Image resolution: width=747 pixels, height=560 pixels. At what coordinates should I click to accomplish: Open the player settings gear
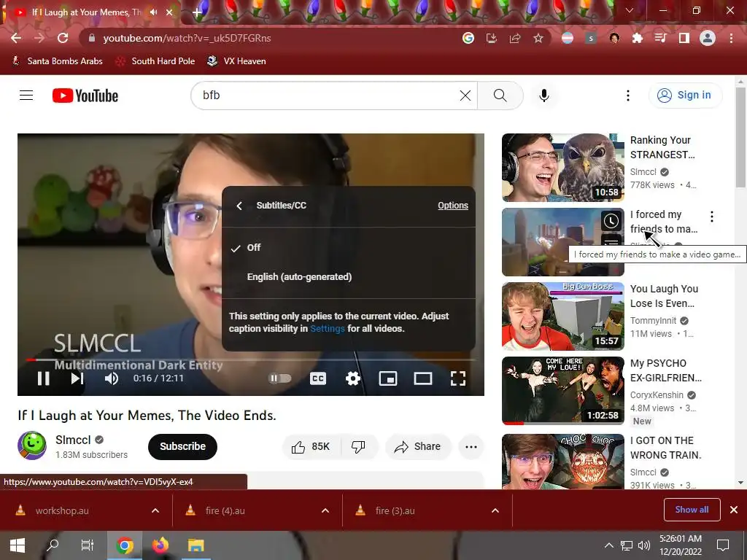click(353, 378)
